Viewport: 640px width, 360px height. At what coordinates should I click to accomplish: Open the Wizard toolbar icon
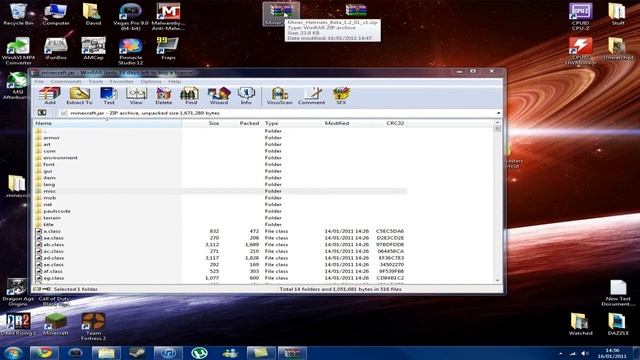click(219, 96)
